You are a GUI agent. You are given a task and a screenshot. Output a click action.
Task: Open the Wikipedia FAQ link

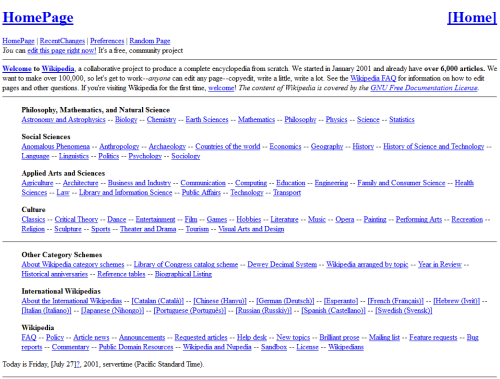point(373,78)
